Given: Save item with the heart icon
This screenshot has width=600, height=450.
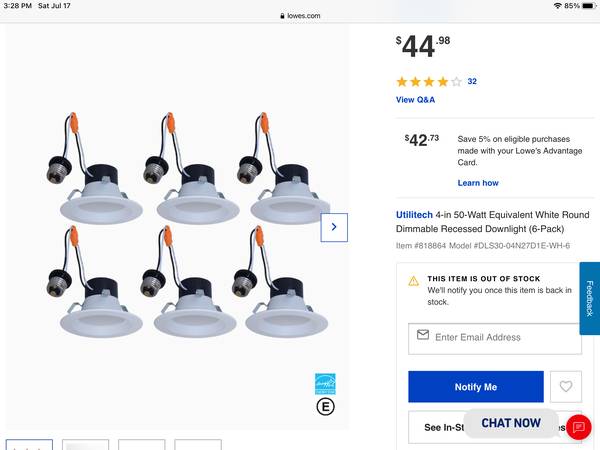Looking at the screenshot, I should [566, 386].
